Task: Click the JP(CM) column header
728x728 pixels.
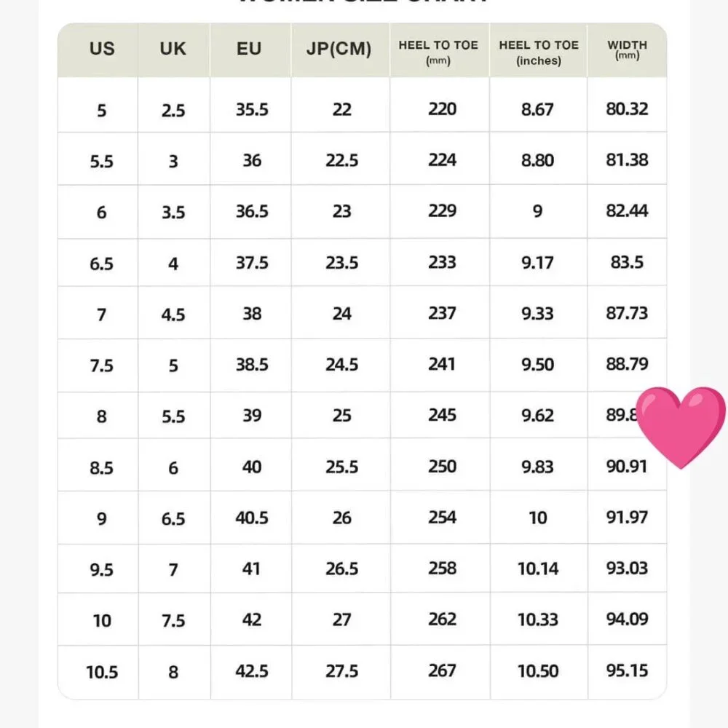Action: (x=339, y=50)
